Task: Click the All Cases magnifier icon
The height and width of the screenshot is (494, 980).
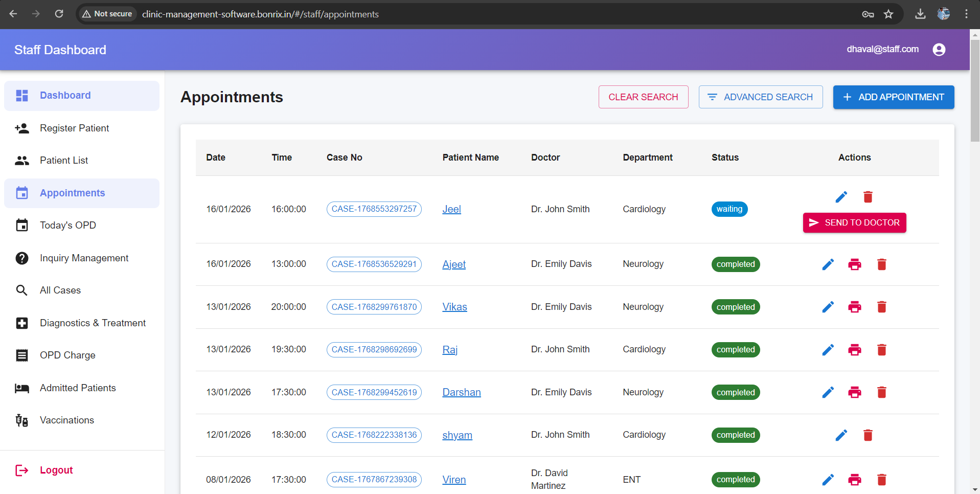Action: coord(22,290)
